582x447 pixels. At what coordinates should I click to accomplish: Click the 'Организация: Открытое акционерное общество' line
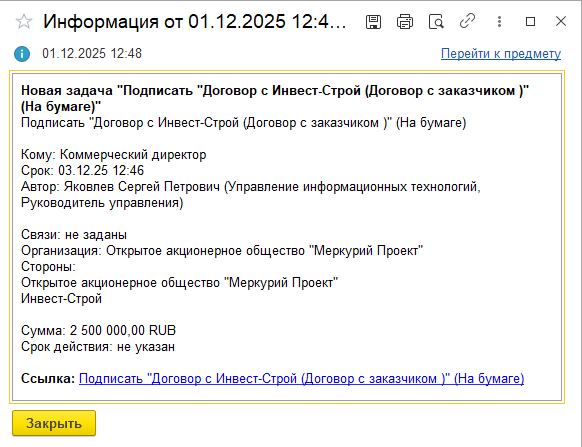222,251
